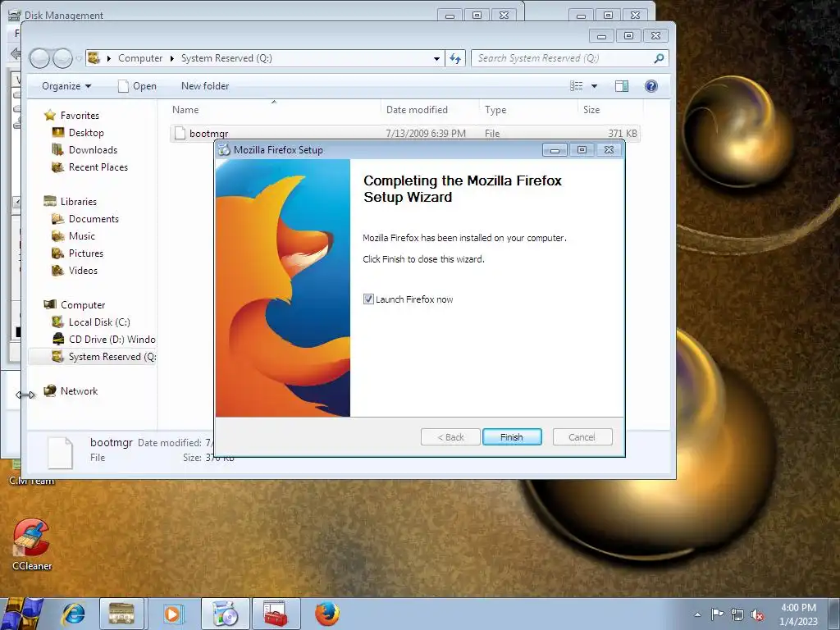
Task: Uncheck Launch Firefox now checkbox
Action: click(368, 299)
